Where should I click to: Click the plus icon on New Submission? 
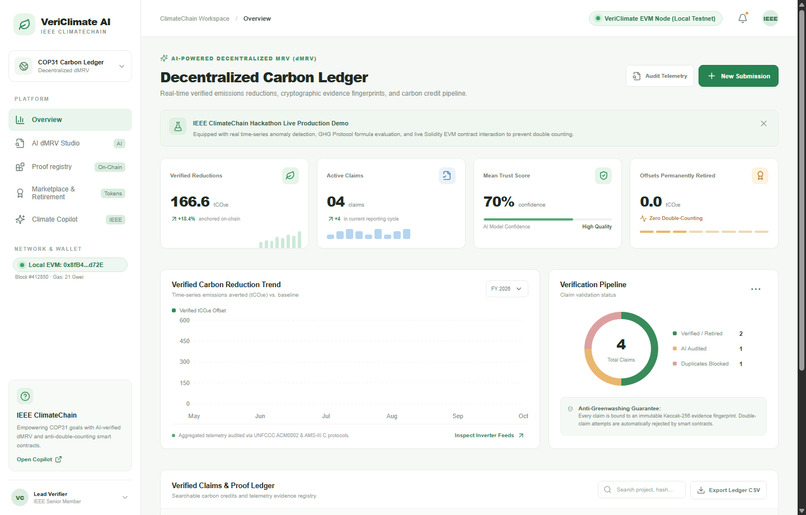[711, 76]
